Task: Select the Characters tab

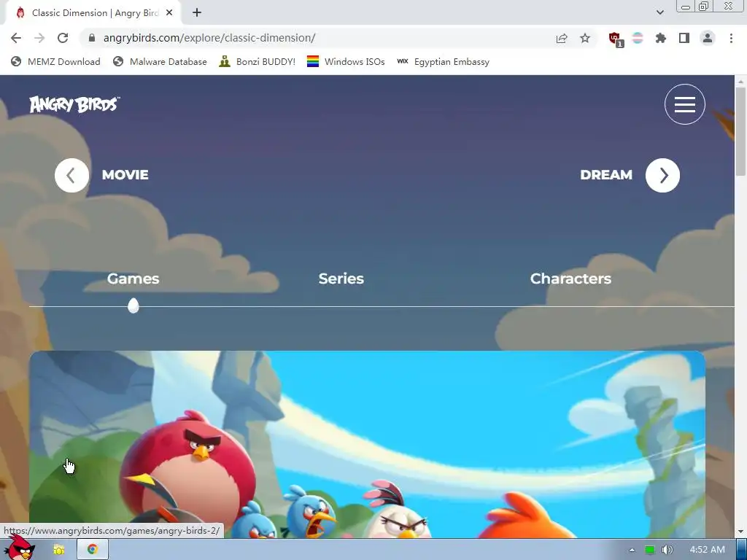Action: (570, 279)
